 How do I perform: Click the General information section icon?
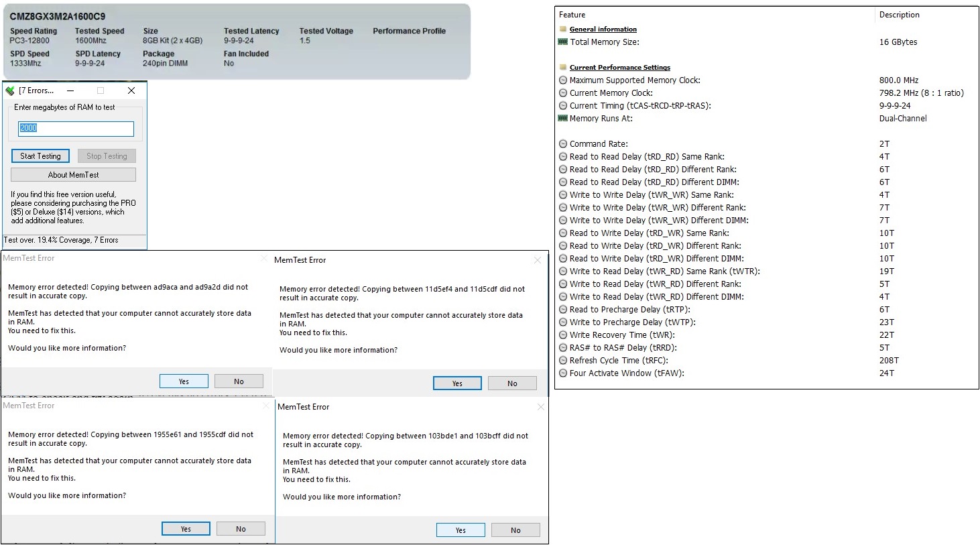pyautogui.click(x=563, y=29)
